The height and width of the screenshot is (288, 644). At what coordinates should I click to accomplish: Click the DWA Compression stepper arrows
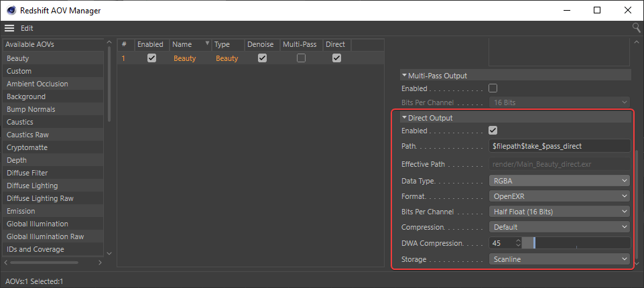point(518,243)
